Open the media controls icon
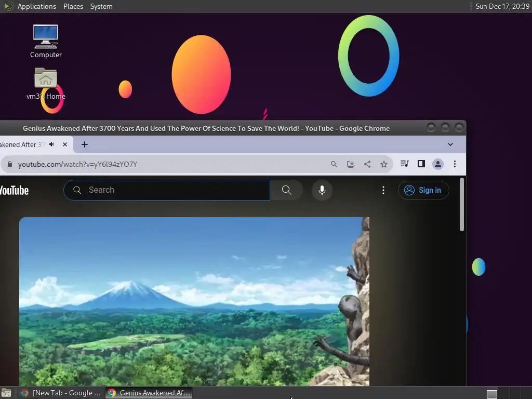This screenshot has height=399, width=532. (404, 164)
